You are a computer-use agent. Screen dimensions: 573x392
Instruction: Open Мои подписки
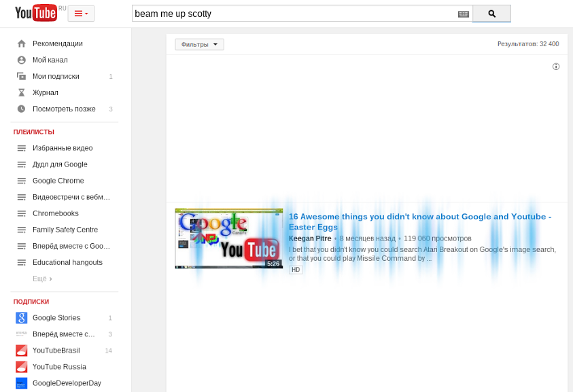(x=56, y=76)
